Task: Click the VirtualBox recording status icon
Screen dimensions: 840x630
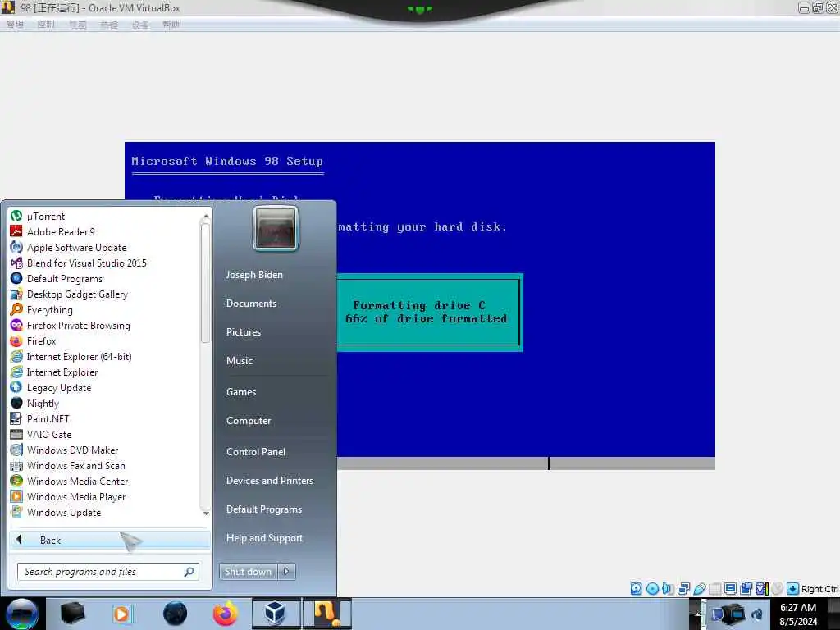Action: tap(746, 589)
